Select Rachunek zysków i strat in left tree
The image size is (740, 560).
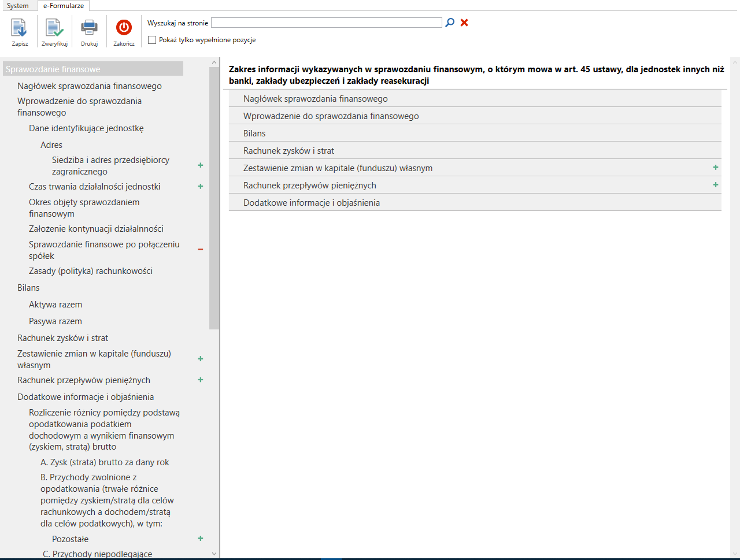[62, 338]
